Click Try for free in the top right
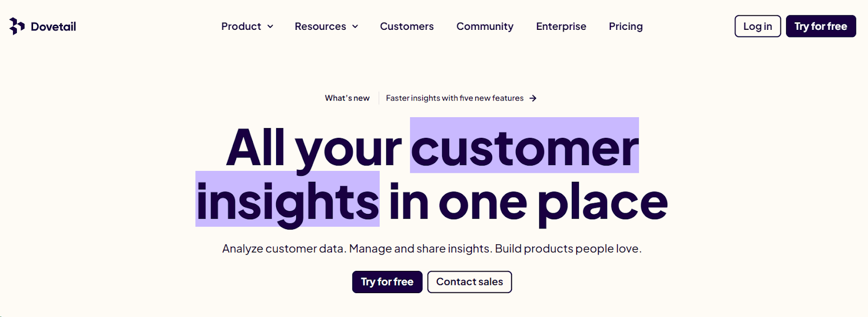Viewport: 868px width, 317px height. [x=820, y=26]
